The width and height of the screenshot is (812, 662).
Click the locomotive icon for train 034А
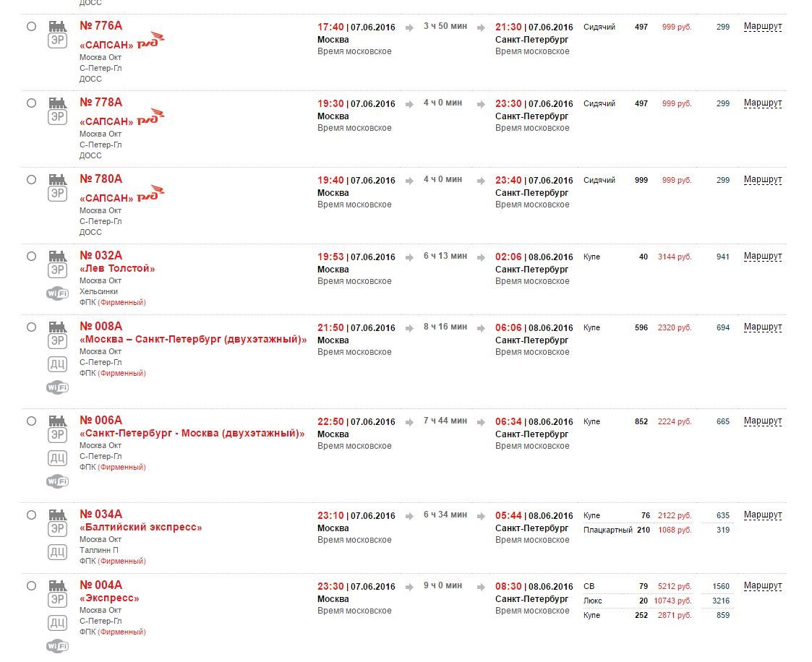point(57,515)
